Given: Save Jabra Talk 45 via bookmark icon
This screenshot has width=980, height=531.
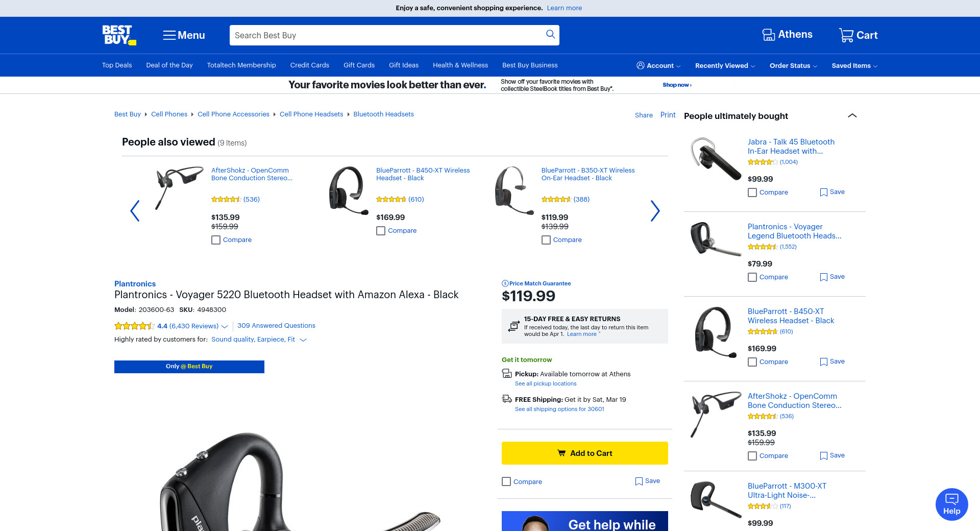Looking at the screenshot, I should pyautogui.click(x=823, y=192).
